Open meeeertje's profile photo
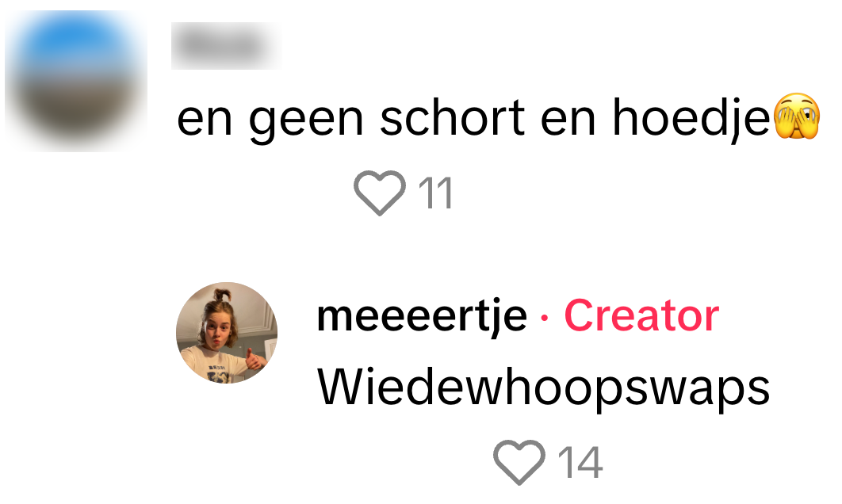Screen dimensions: 842x504 pyautogui.click(x=227, y=333)
